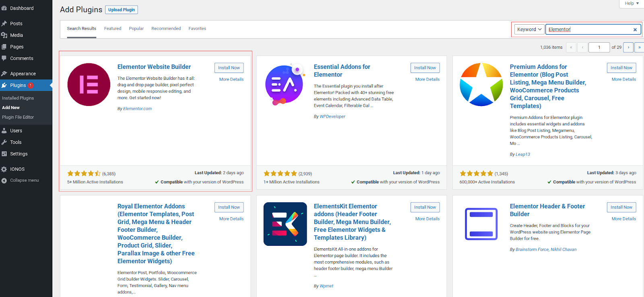Click the Media icon in sidebar
Screen dimensions: 644x297
(x=4, y=35)
